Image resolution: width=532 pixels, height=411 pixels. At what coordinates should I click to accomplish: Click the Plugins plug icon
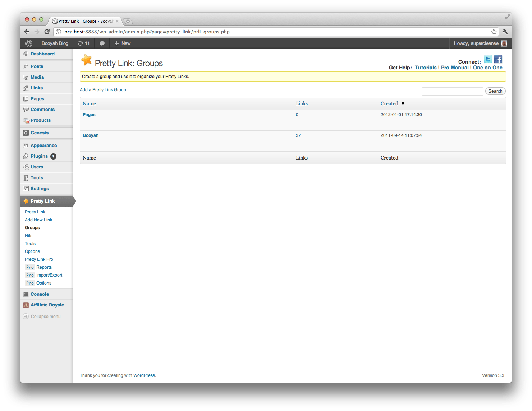26,156
